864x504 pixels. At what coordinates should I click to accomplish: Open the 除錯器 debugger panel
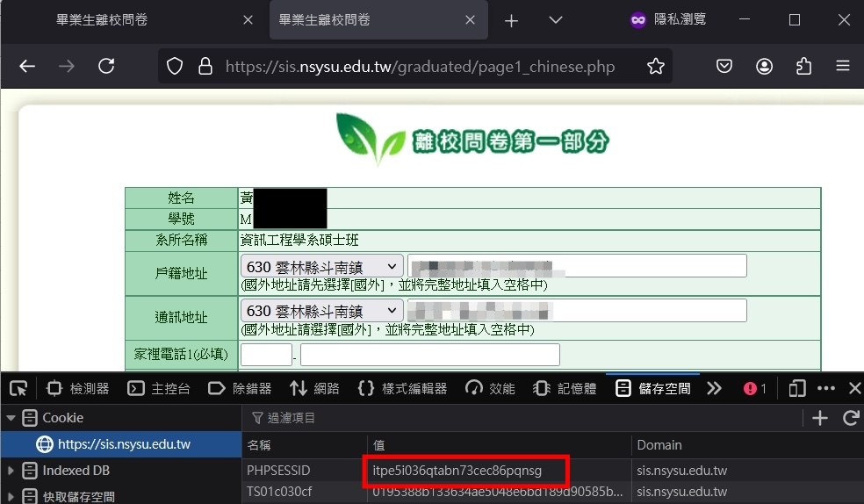click(240, 389)
